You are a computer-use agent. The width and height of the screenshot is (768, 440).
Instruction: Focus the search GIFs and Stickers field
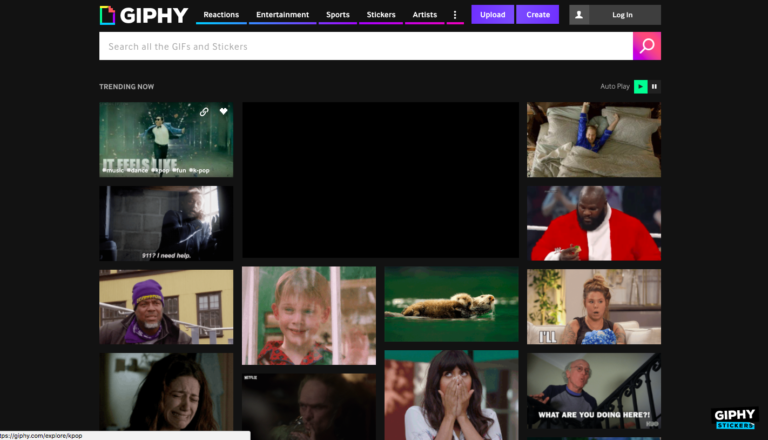[366, 46]
